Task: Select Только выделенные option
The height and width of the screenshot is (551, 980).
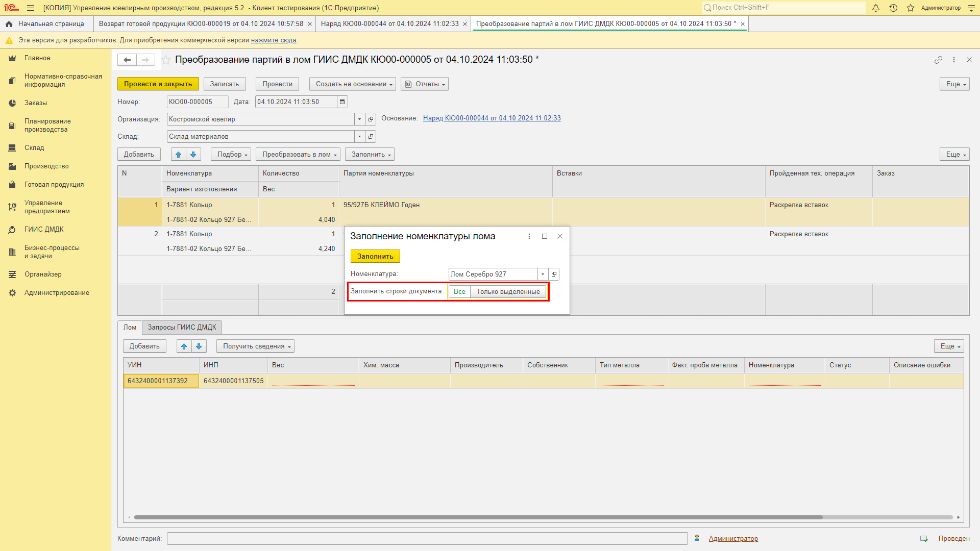Action: coord(508,292)
